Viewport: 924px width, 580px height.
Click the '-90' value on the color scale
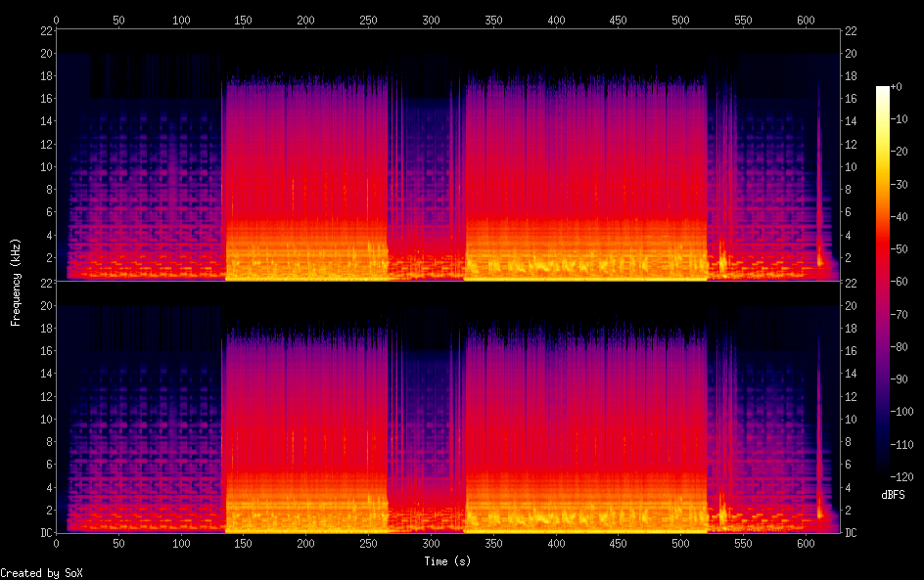(900, 379)
